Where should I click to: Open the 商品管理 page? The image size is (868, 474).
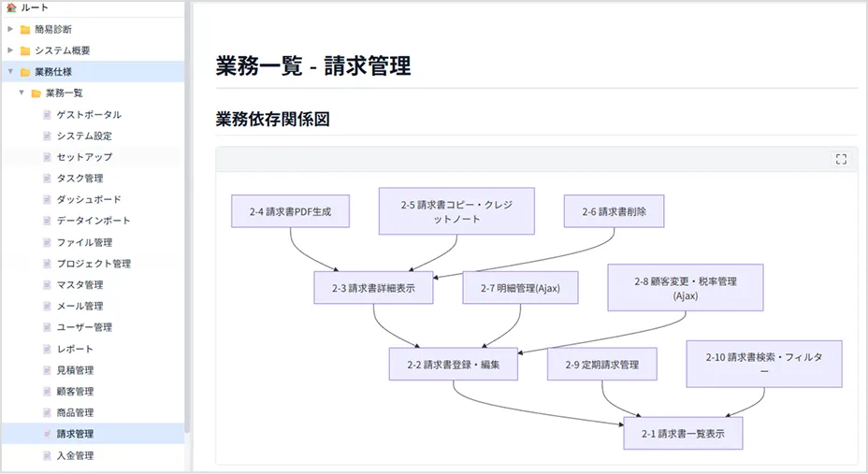pyautogui.click(x=75, y=412)
